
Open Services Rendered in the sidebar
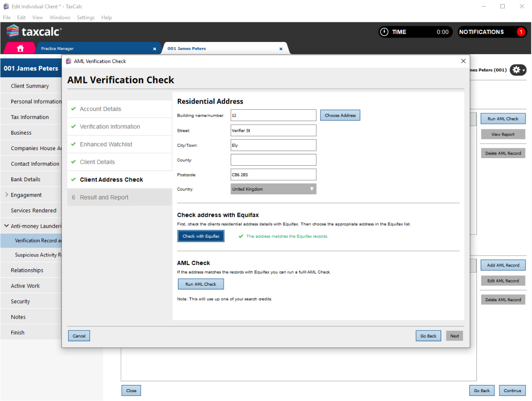point(31,210)
